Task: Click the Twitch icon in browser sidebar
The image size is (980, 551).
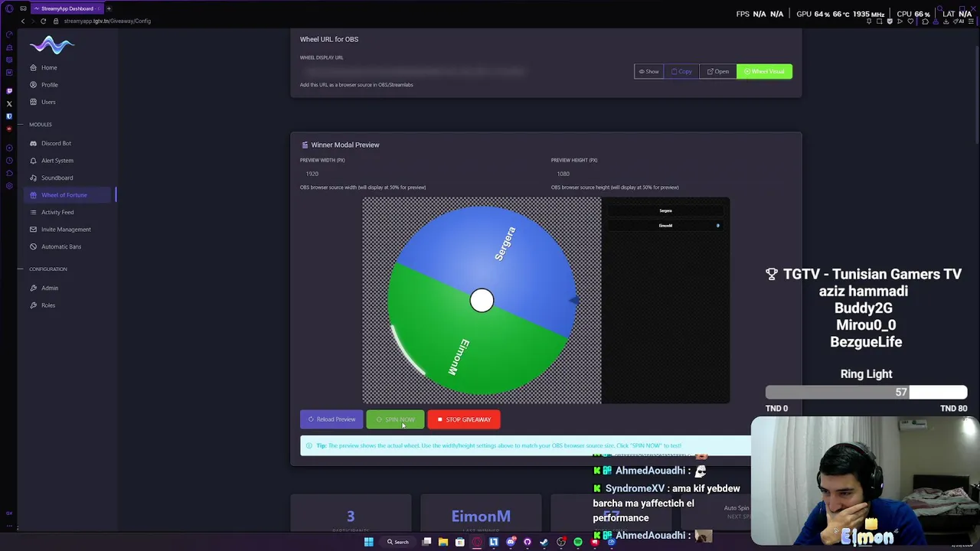Action: pyautogui.click(x=9, y=90)
